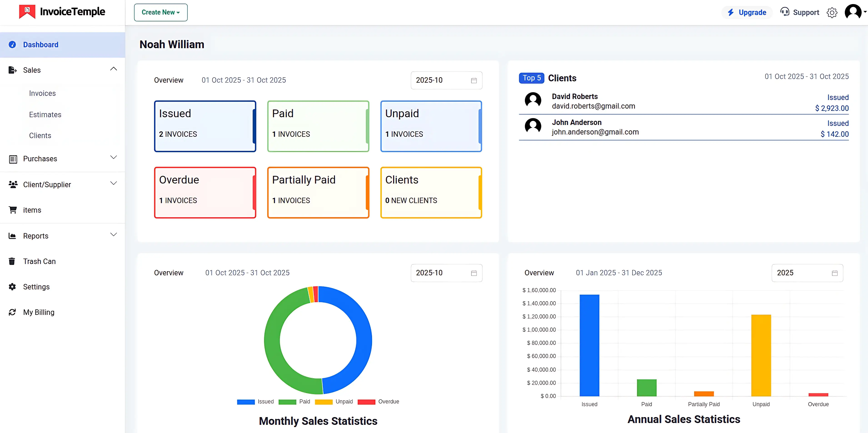Image resolution: width=868 pixels, height=433 pixels.
Task: Click the Sales invoice icon in sidebar
Action: [x=12, y=70]
